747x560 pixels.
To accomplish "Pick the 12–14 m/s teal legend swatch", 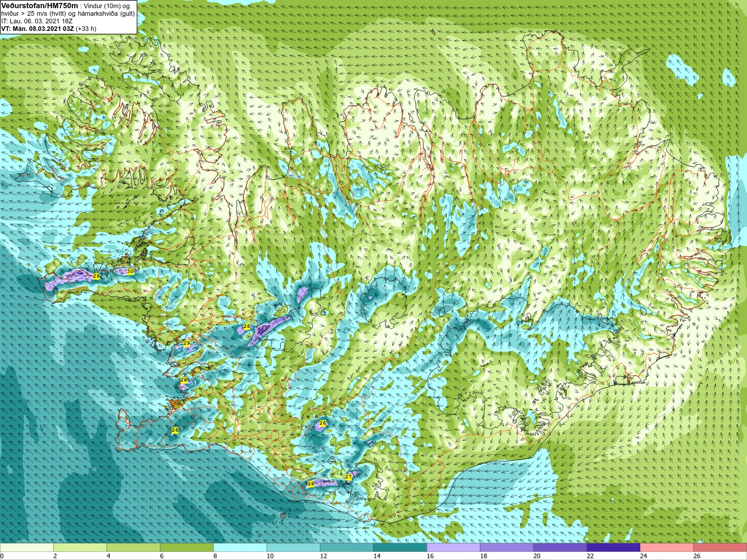I will (347, 548).
